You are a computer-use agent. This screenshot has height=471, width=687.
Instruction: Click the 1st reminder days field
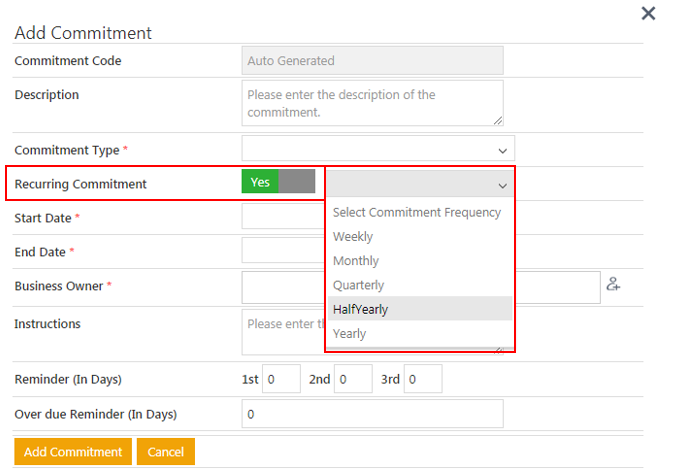(x=281, y=380)
